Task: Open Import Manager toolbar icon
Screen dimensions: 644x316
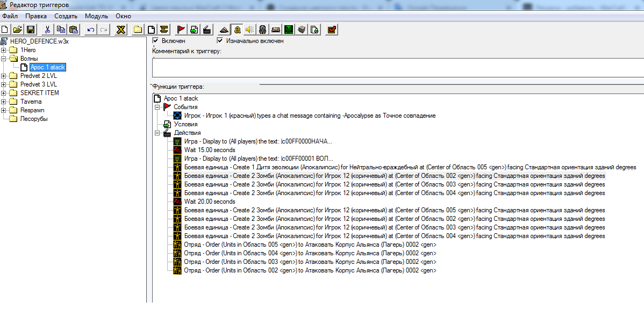Action: coord(315,29)
